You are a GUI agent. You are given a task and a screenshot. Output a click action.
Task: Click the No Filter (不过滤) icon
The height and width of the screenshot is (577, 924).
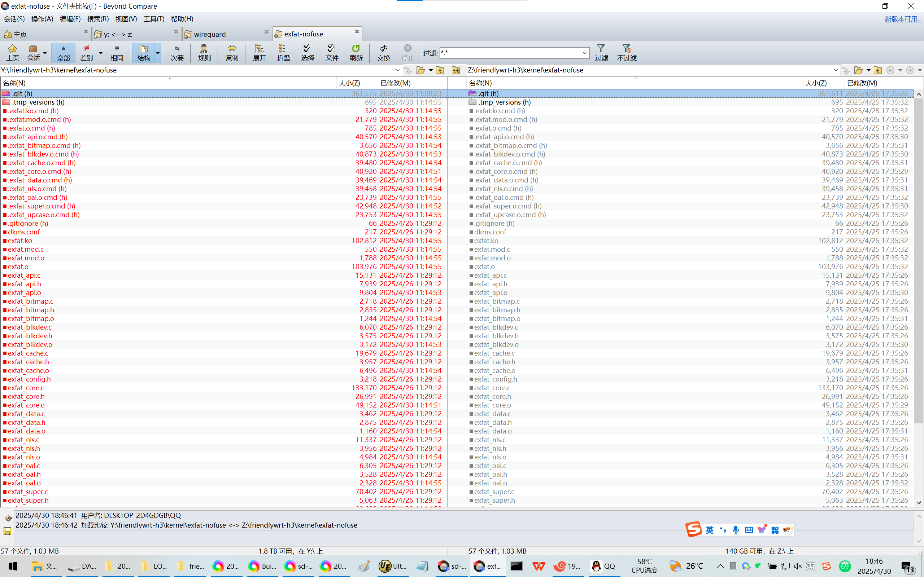(627, 52)
